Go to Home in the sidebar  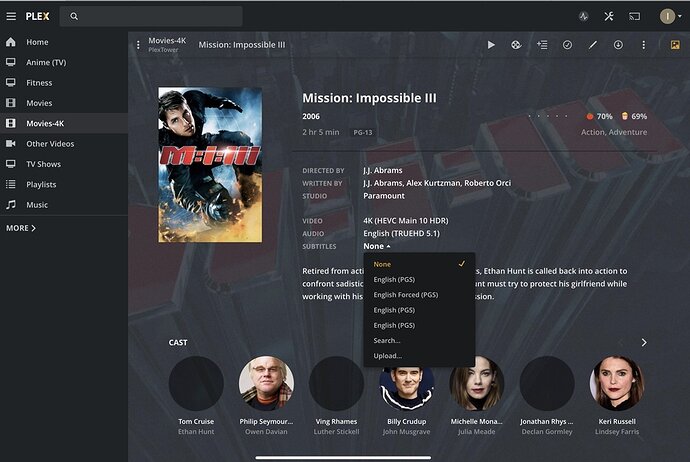coord(37,42)
